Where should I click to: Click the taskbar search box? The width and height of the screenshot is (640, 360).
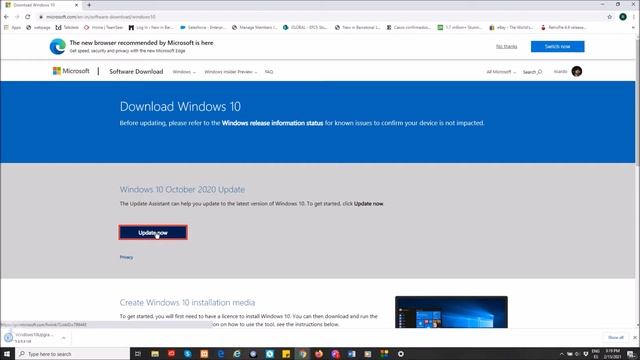73,354
